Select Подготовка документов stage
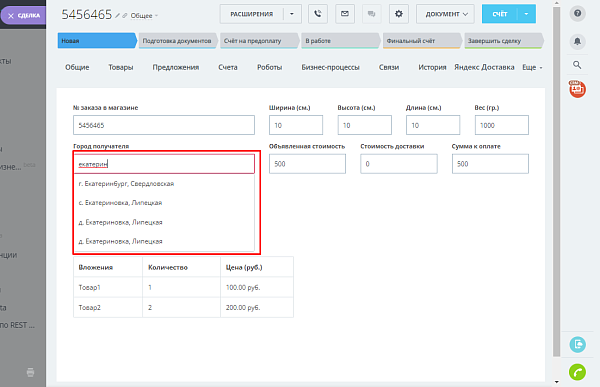Viewport: 600px width, 387px height. point(178,41)
